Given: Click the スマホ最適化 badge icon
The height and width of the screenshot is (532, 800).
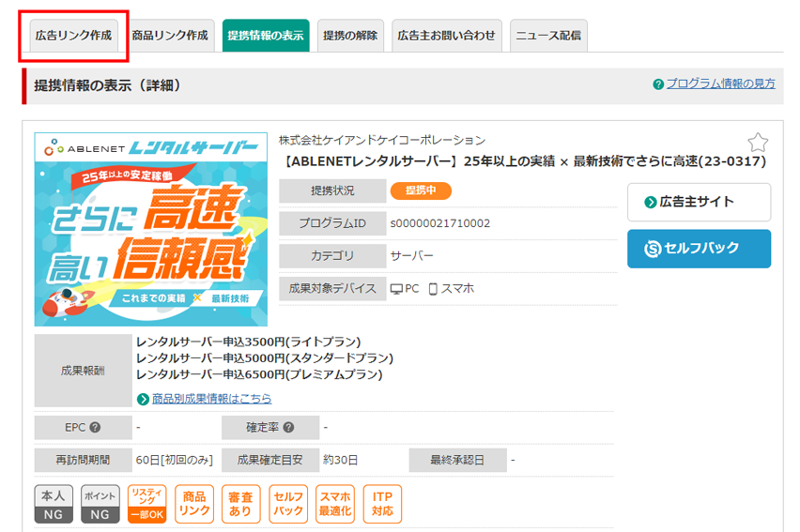Looking at the screenshot, I should pos(335,504).
